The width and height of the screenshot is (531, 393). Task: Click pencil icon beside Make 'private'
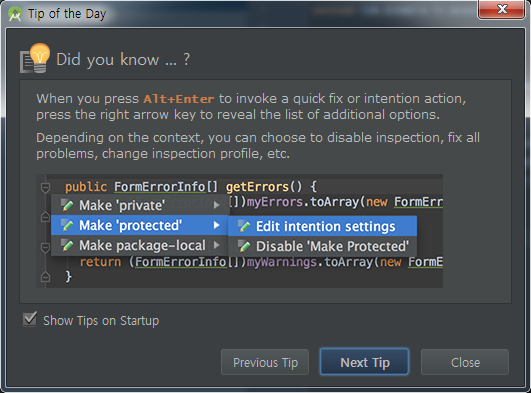click(x=67, y=205)
